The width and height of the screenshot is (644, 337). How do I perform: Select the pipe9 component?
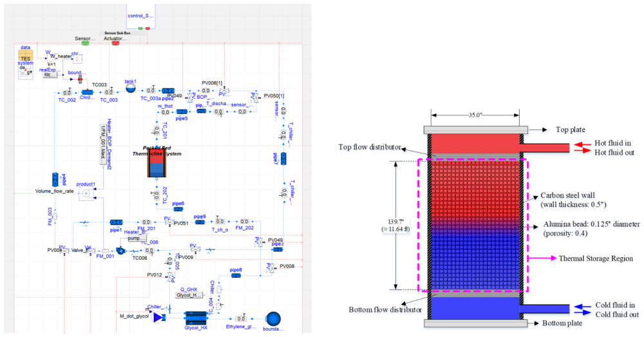pyautogui.click(x=200, y=222)
